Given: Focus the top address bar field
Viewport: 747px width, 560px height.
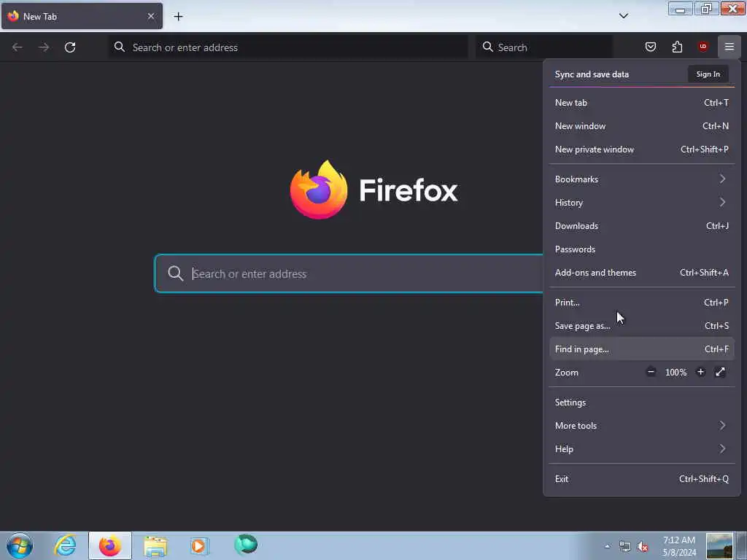Looking at the screenshot, I should (288, 47).
